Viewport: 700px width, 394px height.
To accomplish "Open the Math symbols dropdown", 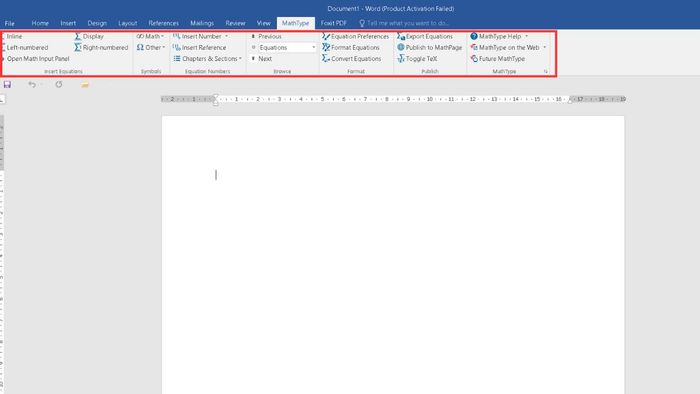I will coord(150,36).
